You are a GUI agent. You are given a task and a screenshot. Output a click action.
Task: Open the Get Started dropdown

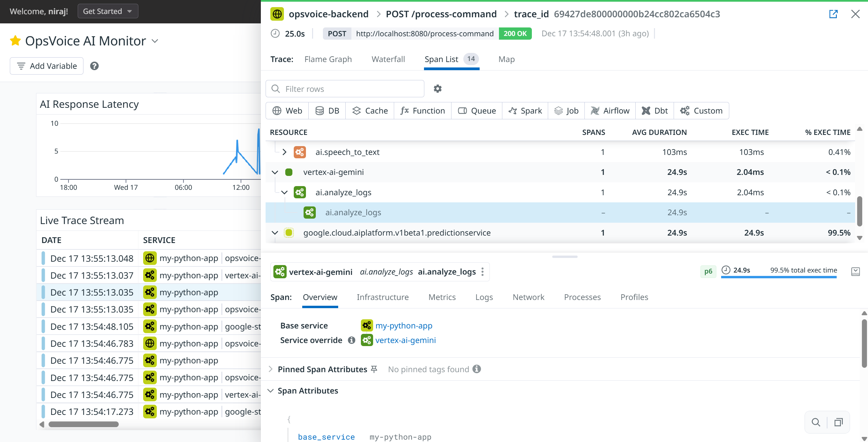(108, 11)
